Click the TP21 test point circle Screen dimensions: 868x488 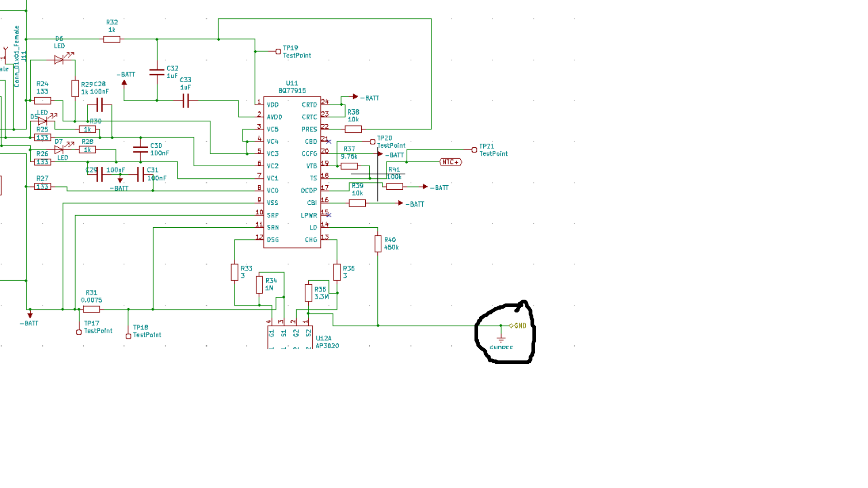(x=474, y=150)
